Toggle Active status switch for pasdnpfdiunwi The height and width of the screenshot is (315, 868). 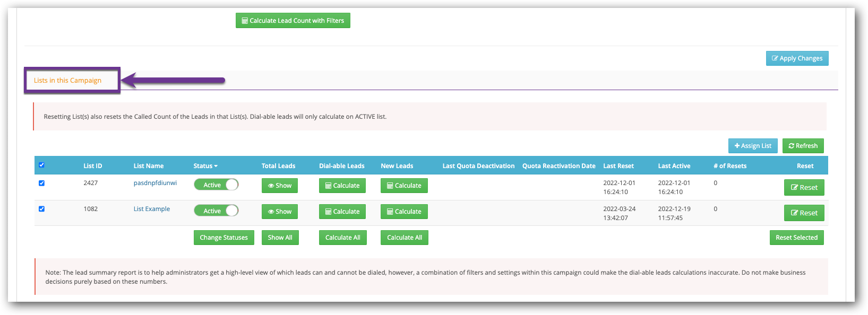click(x=216, y=185)
